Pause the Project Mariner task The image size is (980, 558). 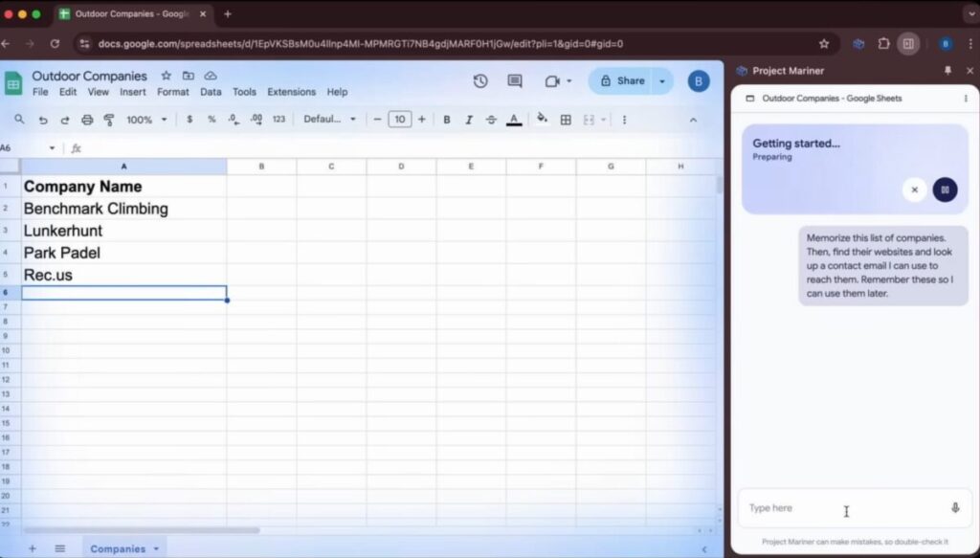point(945,190)
